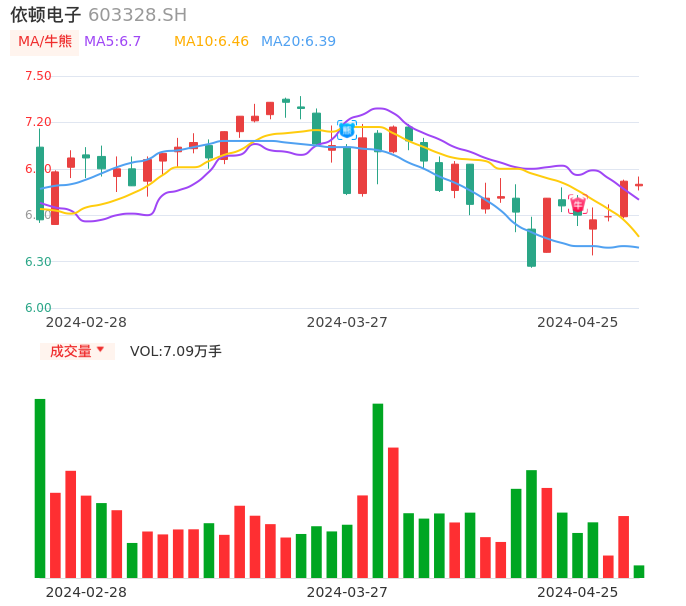Toggle the MA20 blue line legend
Viewport: 686px width, 606px height.
[x=298, y=42]
